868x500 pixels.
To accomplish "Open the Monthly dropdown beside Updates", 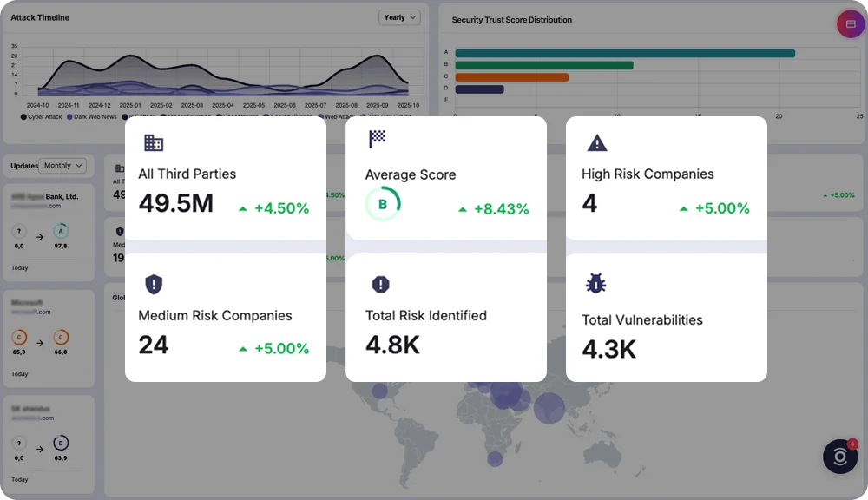I will [x=62, y=166].
